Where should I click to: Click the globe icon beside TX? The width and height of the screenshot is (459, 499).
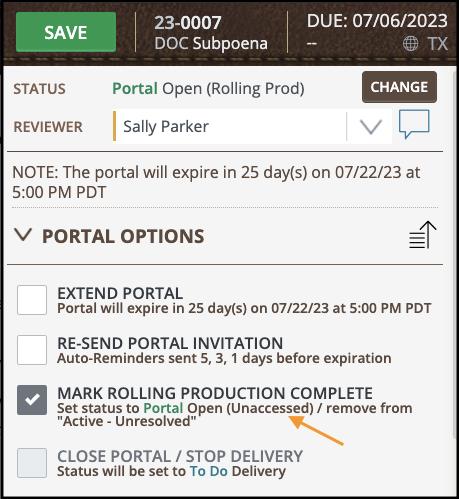click(410, 43)
